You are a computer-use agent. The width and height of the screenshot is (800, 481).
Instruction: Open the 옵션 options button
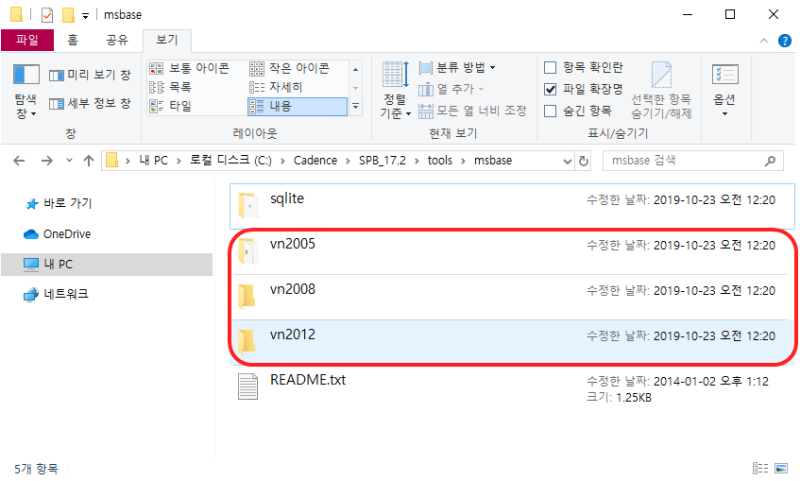point(724,91)
